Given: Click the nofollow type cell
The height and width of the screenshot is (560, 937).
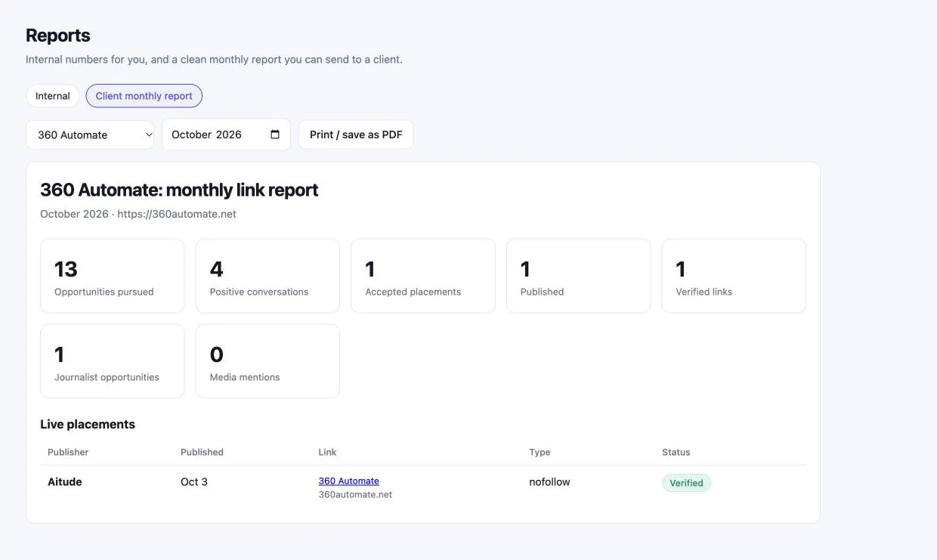Looking at the screenshot, I should (x=549, y=481).
